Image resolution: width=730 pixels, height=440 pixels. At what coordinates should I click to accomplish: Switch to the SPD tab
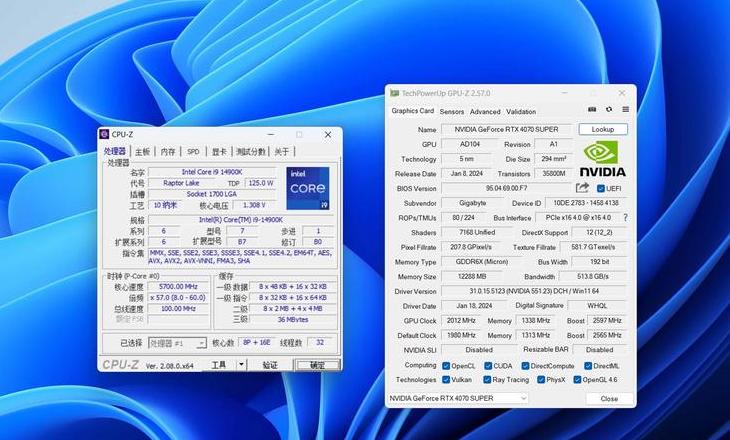[193, 152]
